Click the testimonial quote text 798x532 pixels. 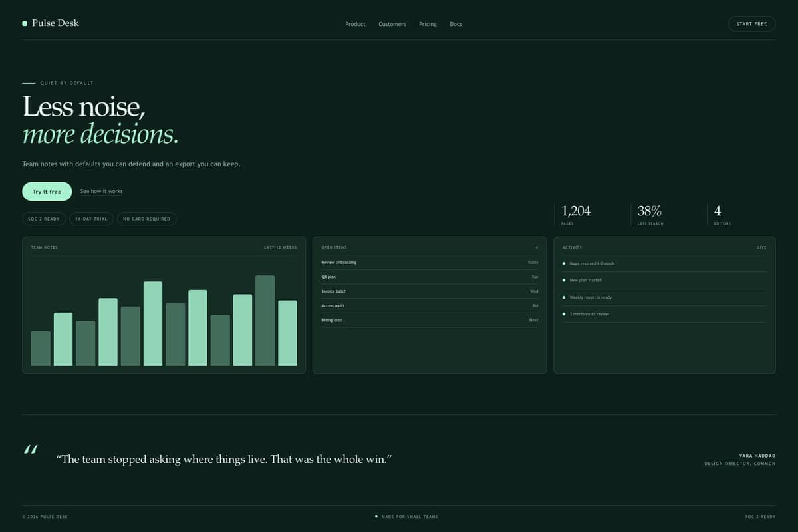[224, 460]
